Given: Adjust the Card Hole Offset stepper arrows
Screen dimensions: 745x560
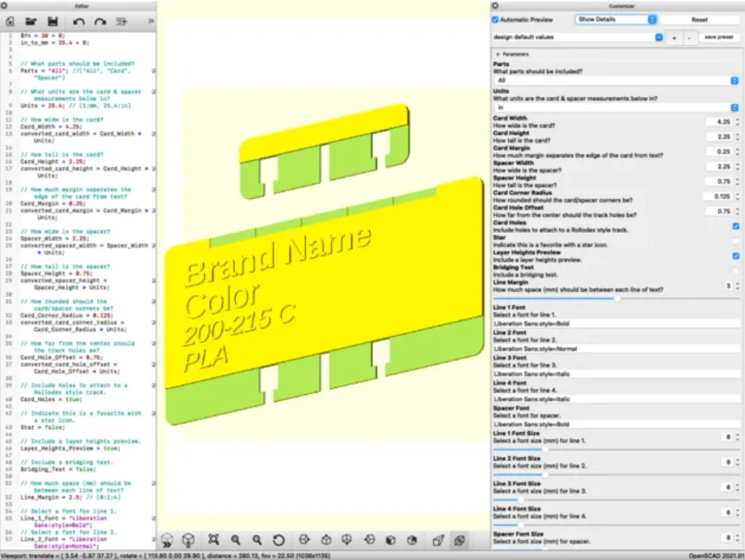Looking at the screenshot, I should [737, 211].
